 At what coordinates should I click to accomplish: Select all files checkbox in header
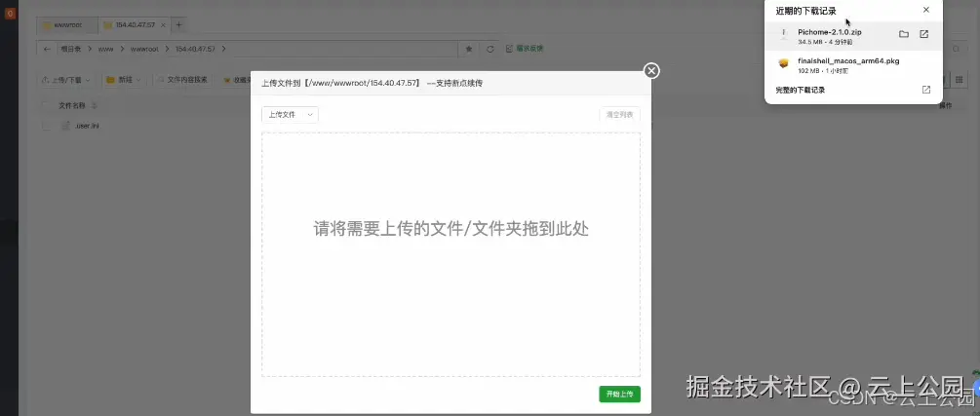click(46, 105)
